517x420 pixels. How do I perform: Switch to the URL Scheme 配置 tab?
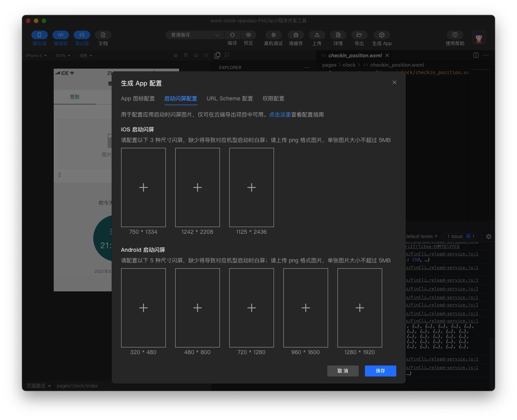(230, 99)
